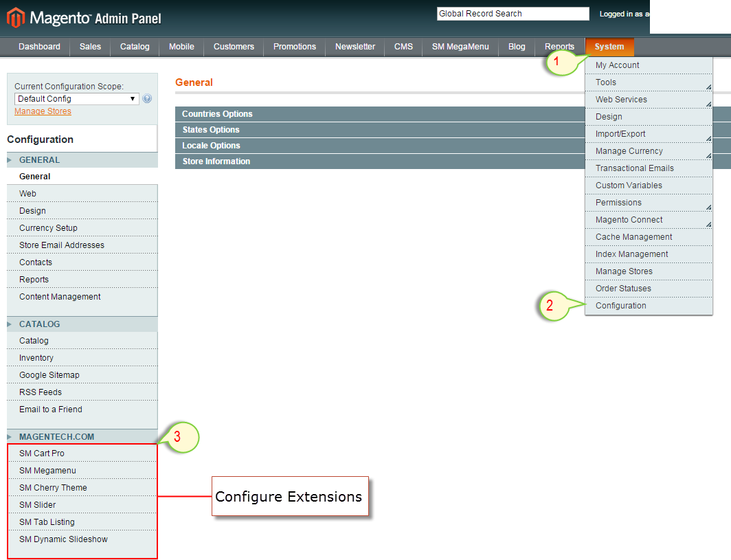Open the CMS menu

(403, 47)
